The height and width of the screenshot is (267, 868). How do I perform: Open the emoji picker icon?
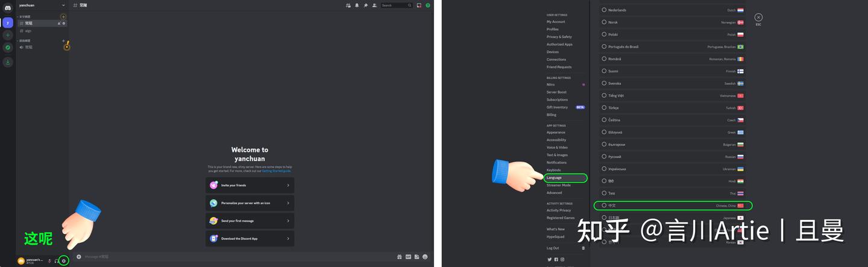[x=425, y=257]
